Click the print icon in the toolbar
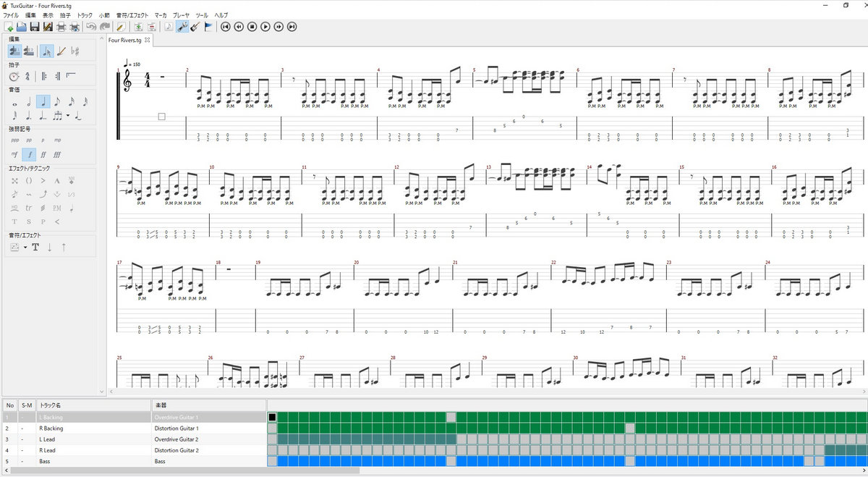The width and height of the screenshot is (868, 477). pos(61,27)
